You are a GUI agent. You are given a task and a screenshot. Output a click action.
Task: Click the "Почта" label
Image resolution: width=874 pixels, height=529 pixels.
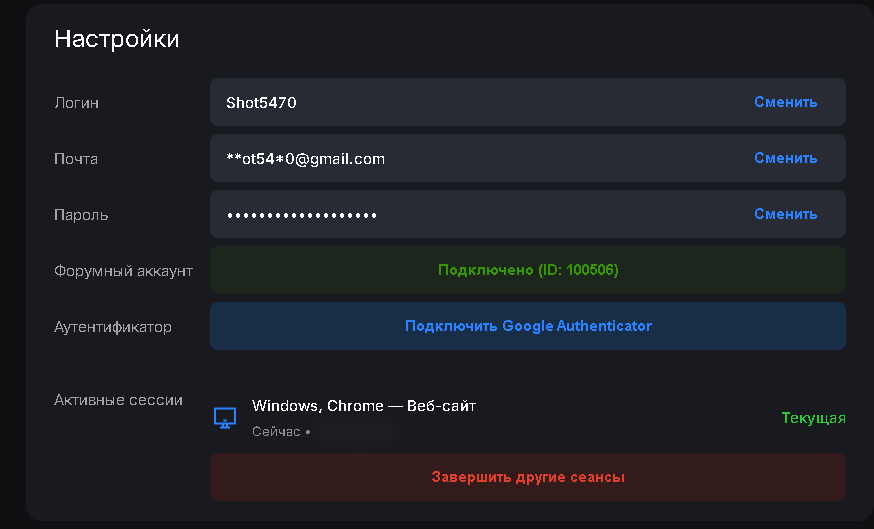(x=76, y=159)
